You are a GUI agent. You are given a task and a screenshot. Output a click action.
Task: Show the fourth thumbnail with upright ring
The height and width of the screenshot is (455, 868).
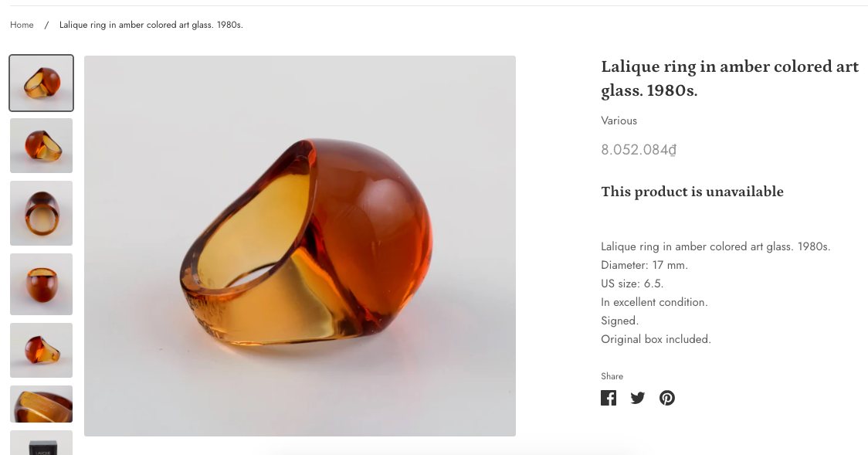pyautogui.click(x=41, y=284)
